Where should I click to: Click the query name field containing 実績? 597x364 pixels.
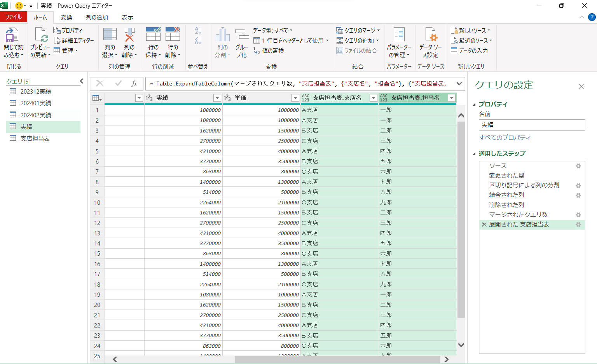(532, 125)
